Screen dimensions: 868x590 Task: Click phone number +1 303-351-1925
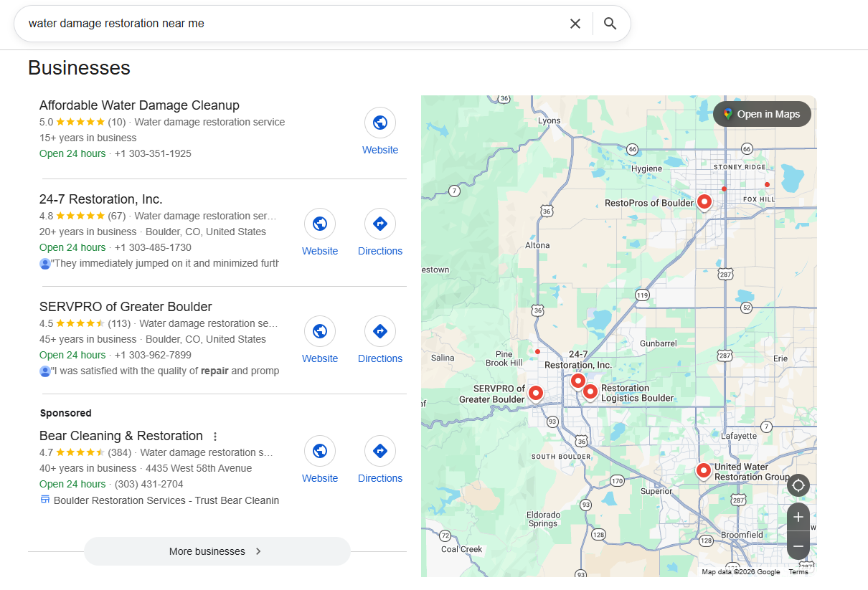pos(153,153)
